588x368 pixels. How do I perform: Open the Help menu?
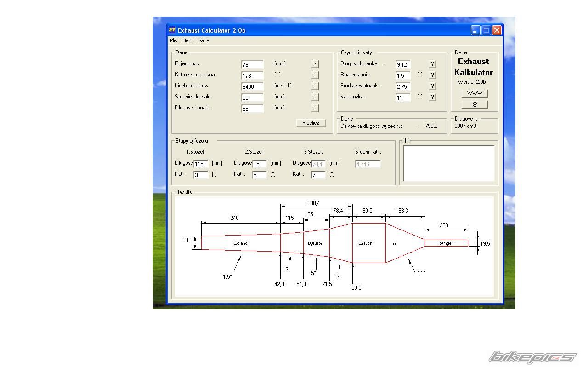[x=187, y=40]
